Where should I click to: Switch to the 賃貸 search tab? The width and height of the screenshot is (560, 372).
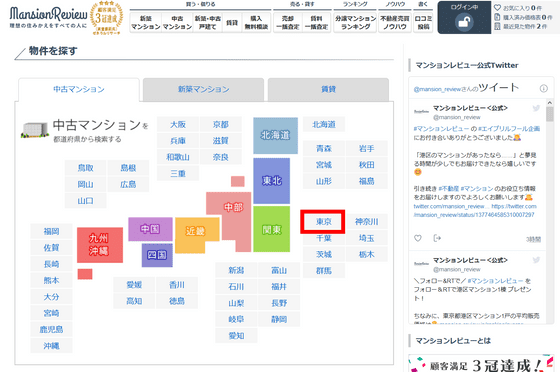pyautogui.click(x=328, y=89)
